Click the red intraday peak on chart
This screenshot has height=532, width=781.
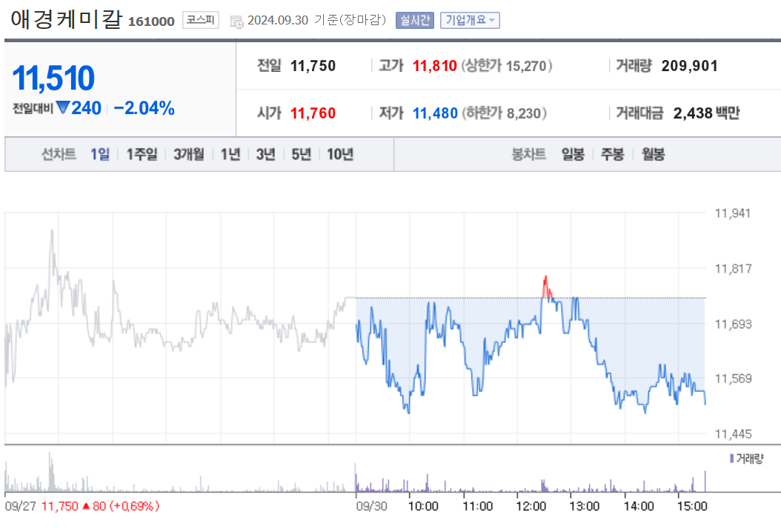pos(546,287)
